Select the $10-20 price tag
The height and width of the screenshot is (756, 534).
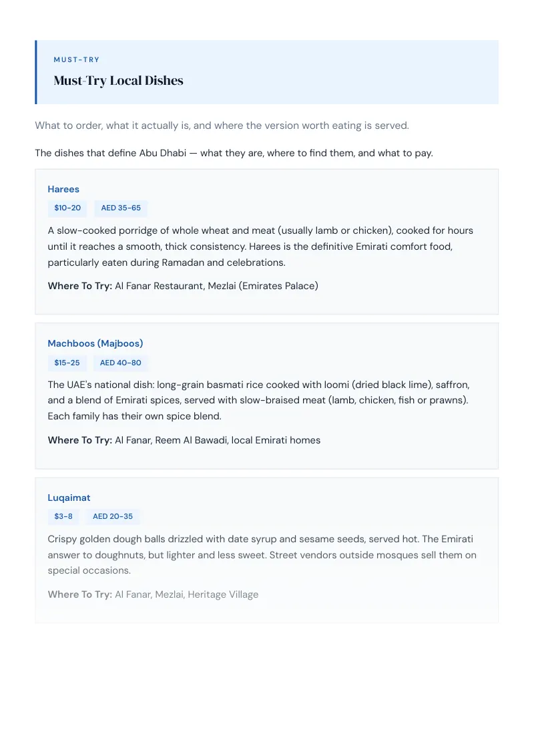[67, 208]
